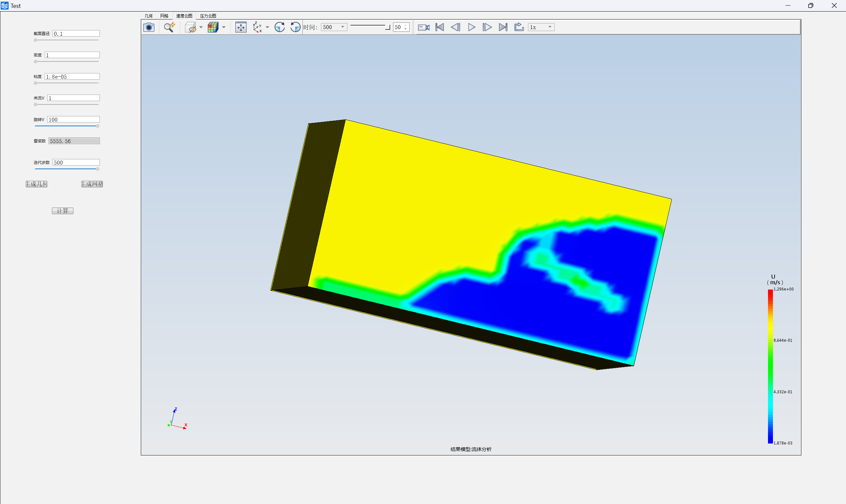Open the time 500 combo box

[x=334, y=27]
